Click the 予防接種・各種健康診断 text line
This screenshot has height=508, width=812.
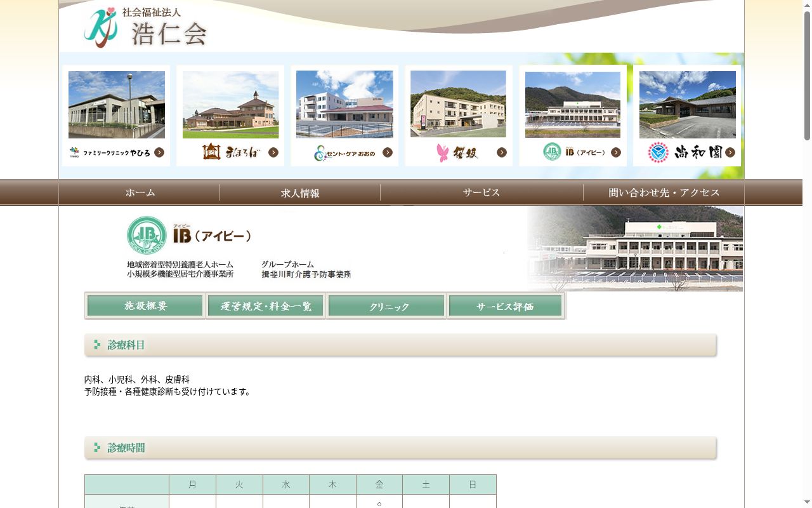coord(167,392)
